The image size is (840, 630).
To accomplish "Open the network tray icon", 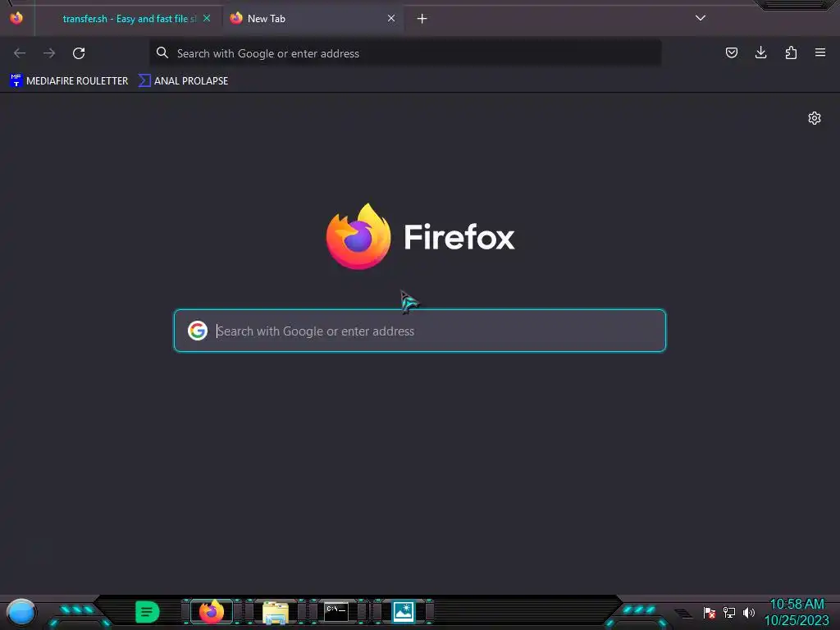I will [729, 612].
